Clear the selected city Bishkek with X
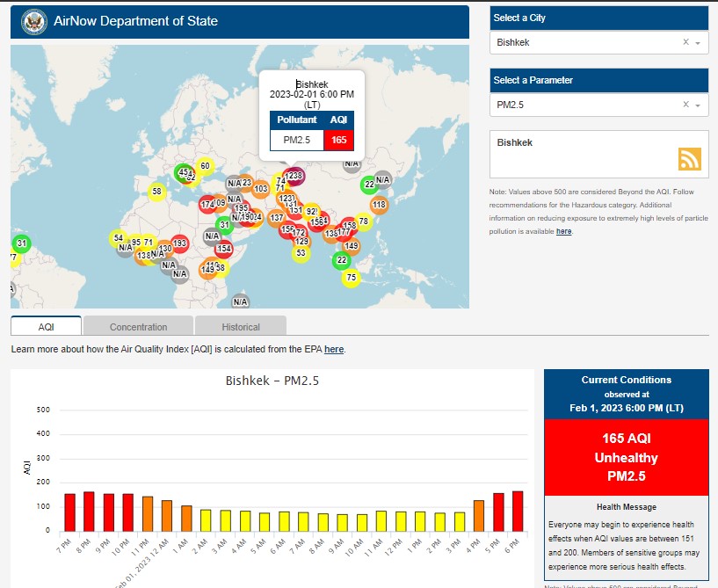Image resolution: width=718 pixels, height=588 pixels. pyautogui.click(x=685, y=42)
